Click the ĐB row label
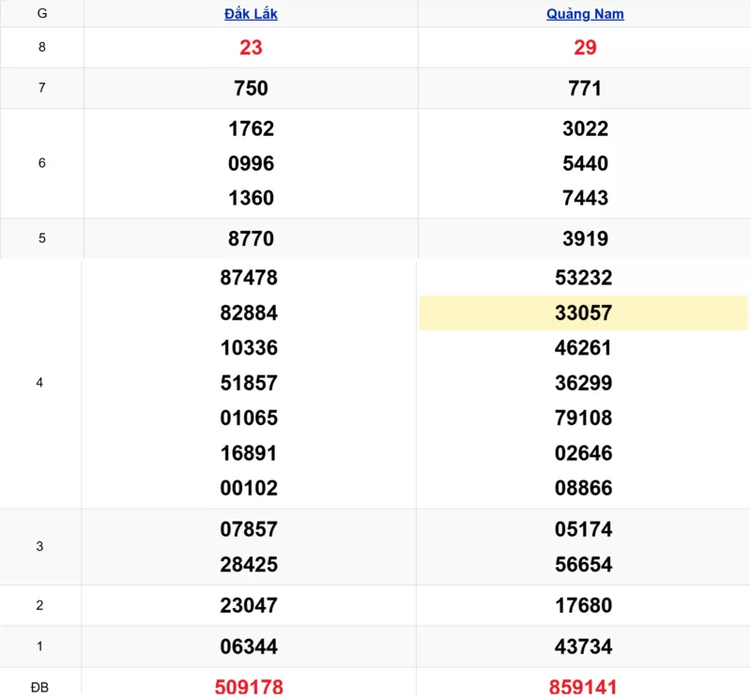 (39, 687)
